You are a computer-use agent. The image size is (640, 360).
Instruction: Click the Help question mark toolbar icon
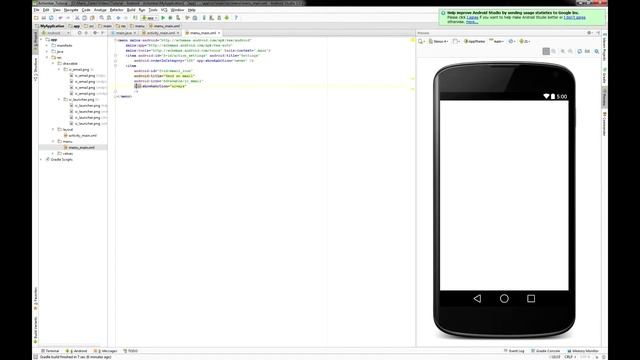point(236,18)
